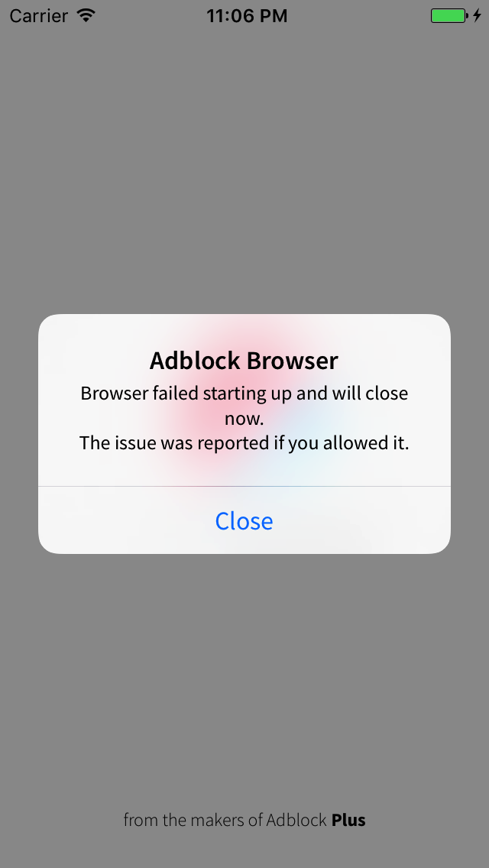
Task: Tap the bold 'Plus' word in footer
Action: [348, 820]
